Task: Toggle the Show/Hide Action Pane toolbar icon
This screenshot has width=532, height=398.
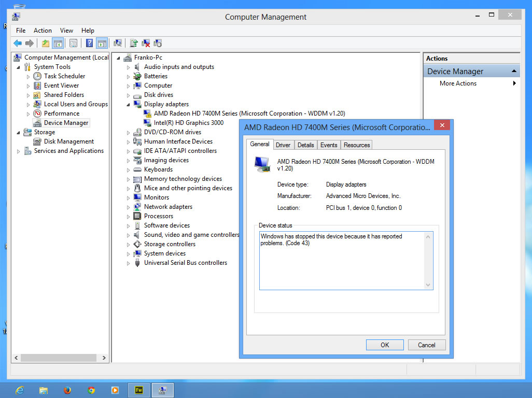Action: [x=102, y=43]
